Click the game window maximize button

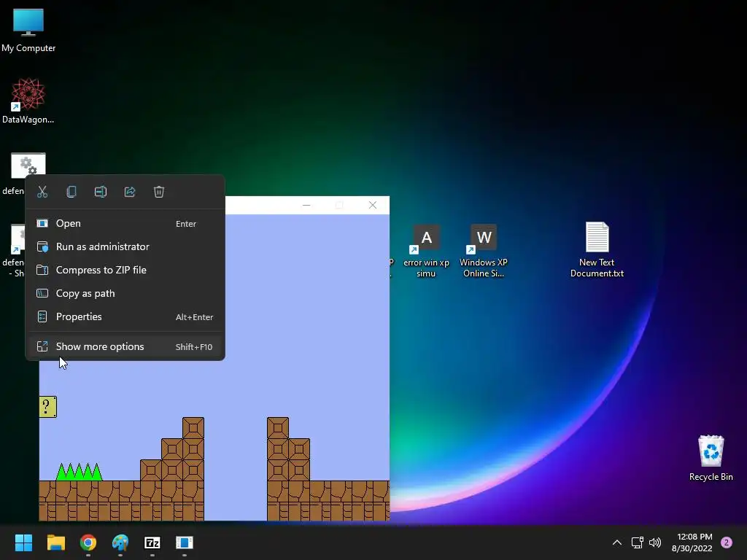(x=339, y=205)
